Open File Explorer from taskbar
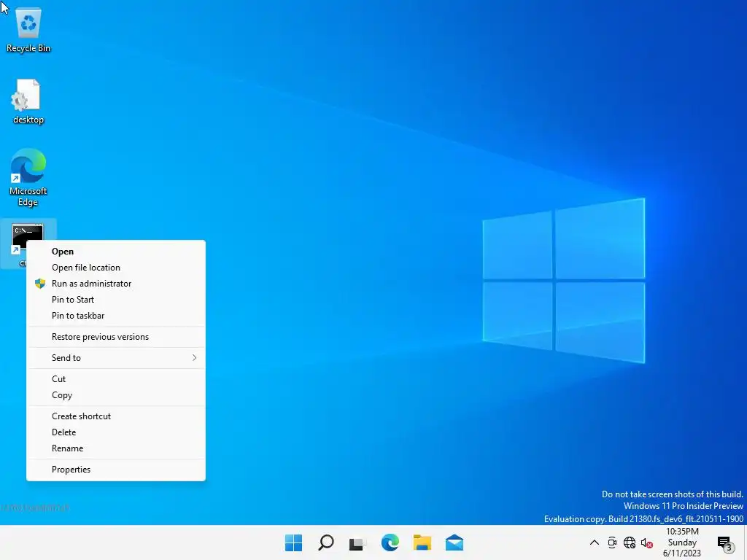The width and height of the screenshot is (747, 560). (x=422, y=542)
